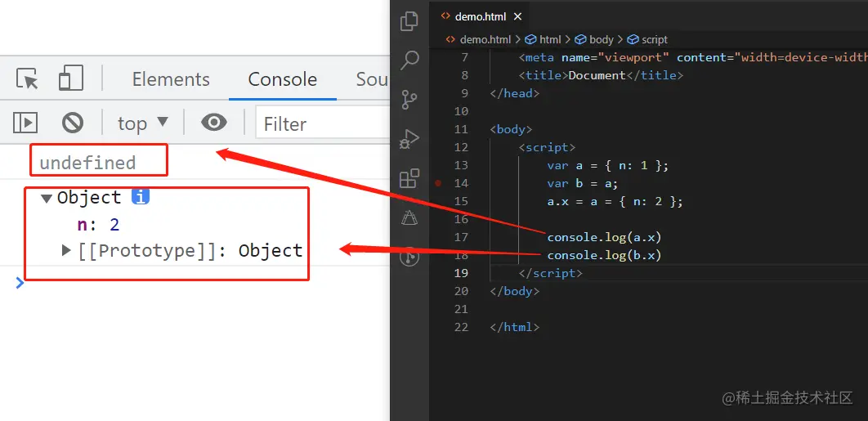Open the Testing view with the pyramid icon

[409, 217]
